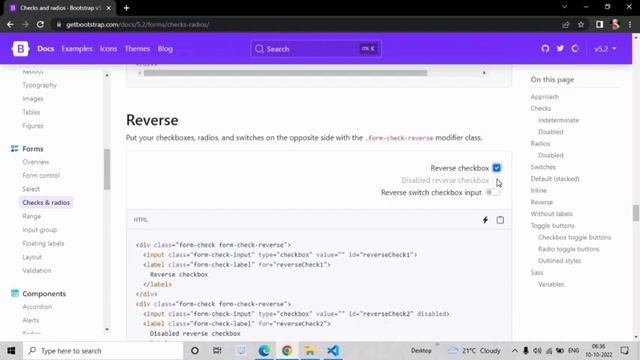The width and height of the screenshot is (640, 360).
Task: Open Windows Start menu
Action: click(x=11, y=351)
